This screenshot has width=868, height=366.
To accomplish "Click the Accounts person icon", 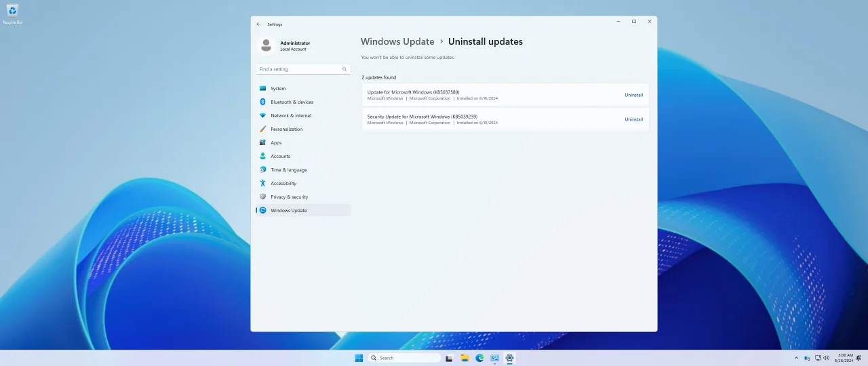I will (262, 156).
